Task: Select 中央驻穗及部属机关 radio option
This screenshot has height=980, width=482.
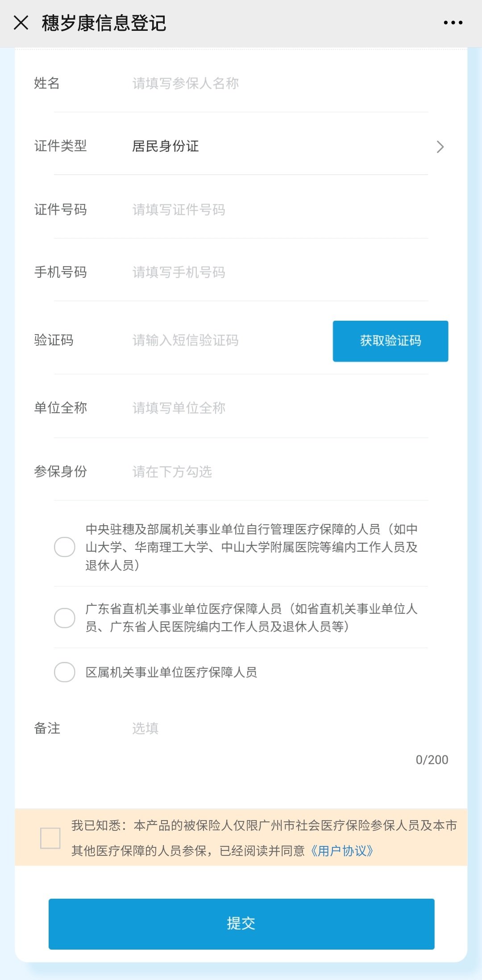Action: (65, 547)
